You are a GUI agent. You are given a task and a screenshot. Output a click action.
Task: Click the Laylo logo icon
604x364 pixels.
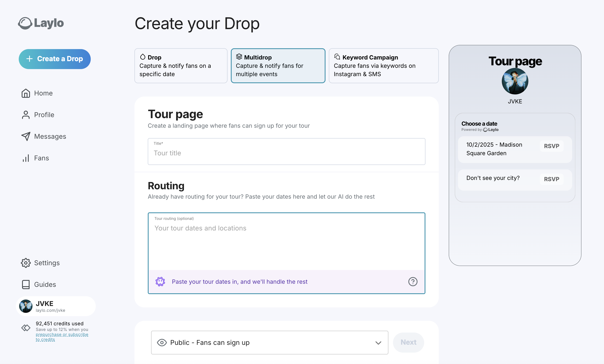pyautogui.click(x=25, y=23)
